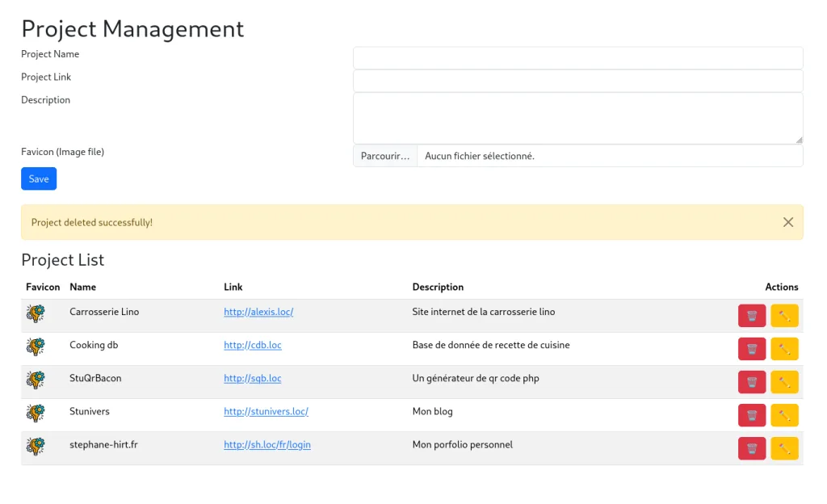Click the Link column header
This screenshot has height=504, width=827.
pyautogui.click(x=233, y=287)
